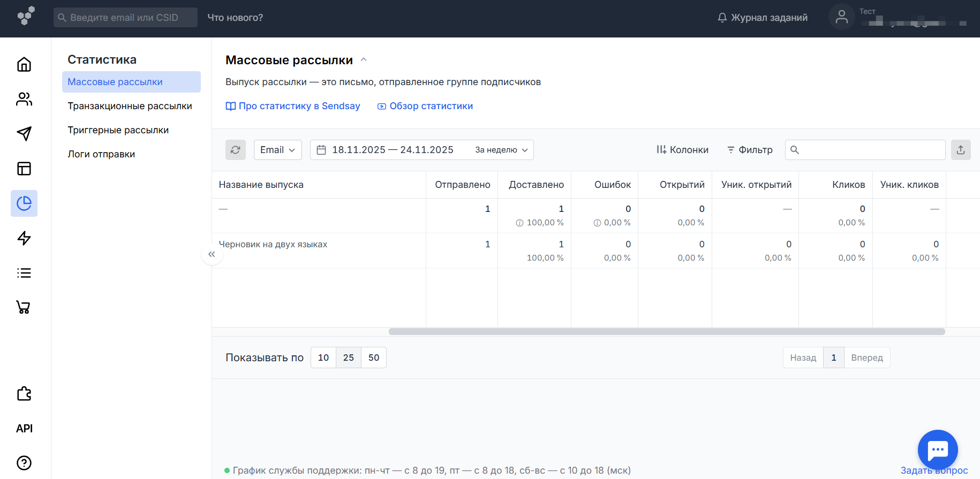Select 'Транзакционные рассылки' in statistics menu

tap(130, 106)
